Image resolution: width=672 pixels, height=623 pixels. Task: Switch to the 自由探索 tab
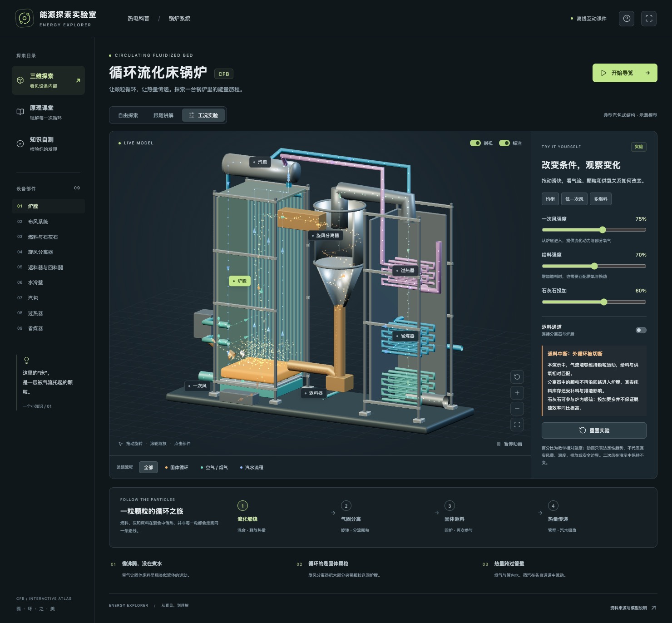tap(128, 115)
